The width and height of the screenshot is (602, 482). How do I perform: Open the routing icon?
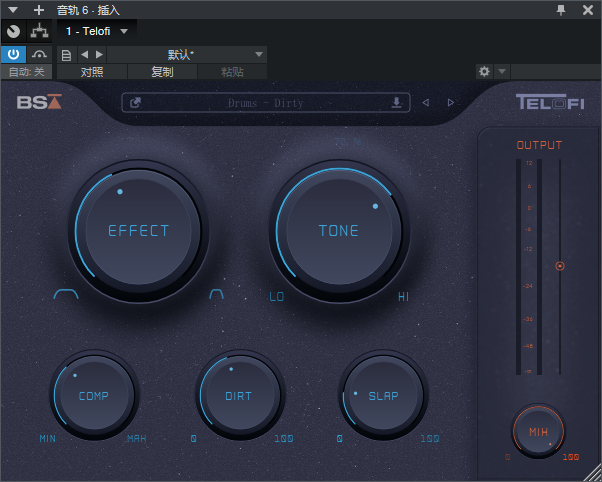pos(40,31)
